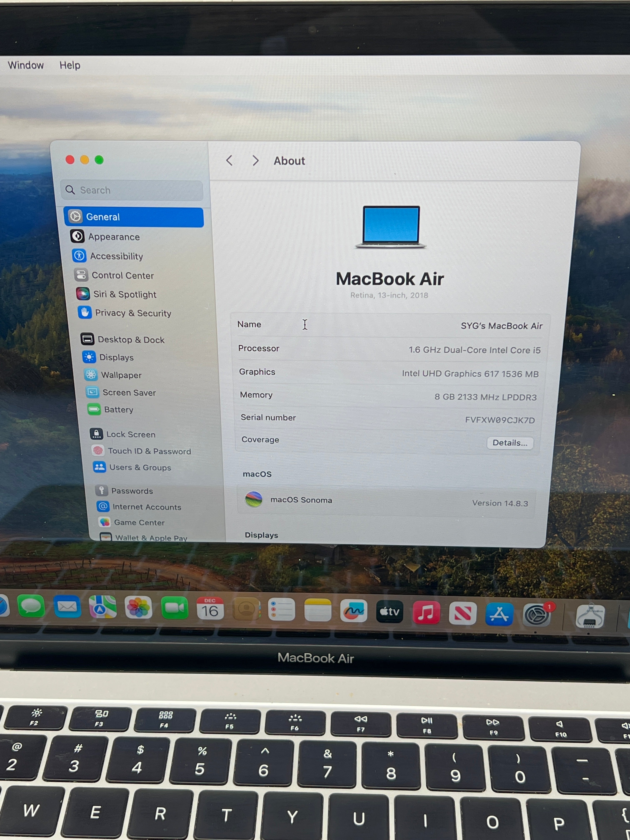630x840 pixels.
Task: Open Displays settings in sidebar
Action: [108, 357]
